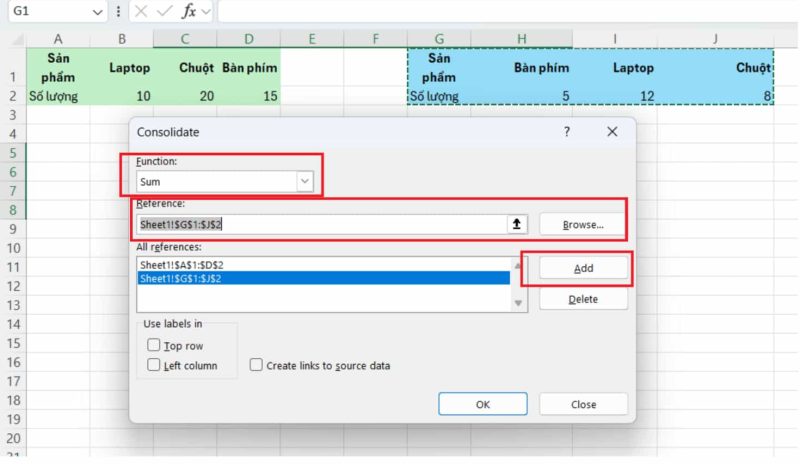
Task: Select column H header
Action: [521, 39]
